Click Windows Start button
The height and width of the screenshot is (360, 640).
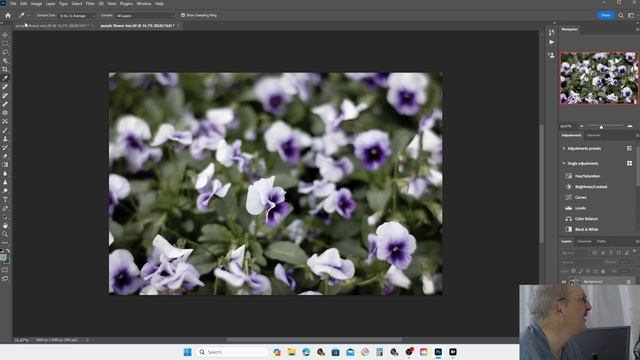click(187, 352)
